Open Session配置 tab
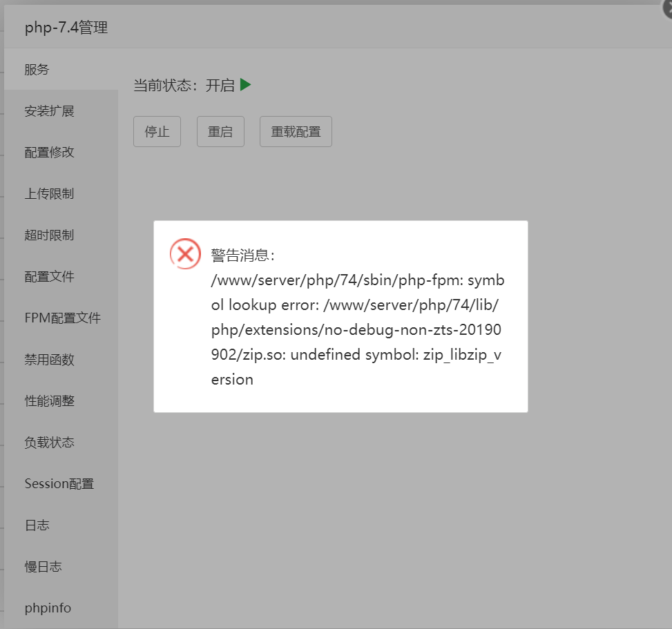The image size is (672, 629). [x=61, y=484]
